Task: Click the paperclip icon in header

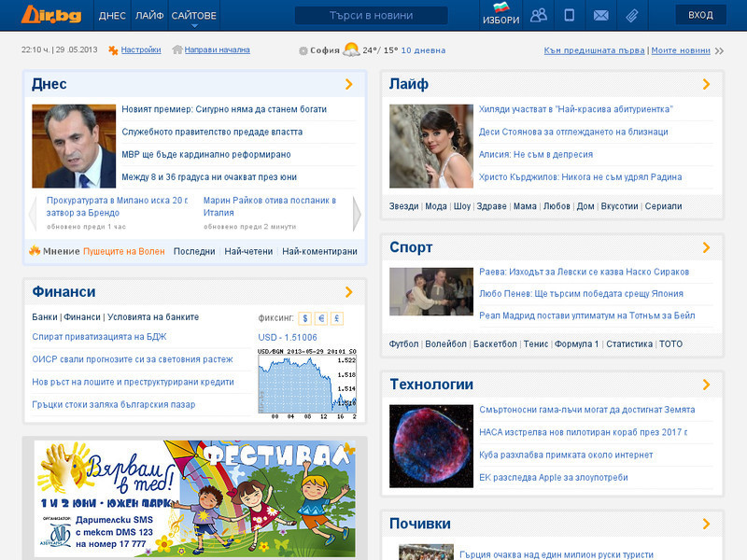Action: (632, 16)
